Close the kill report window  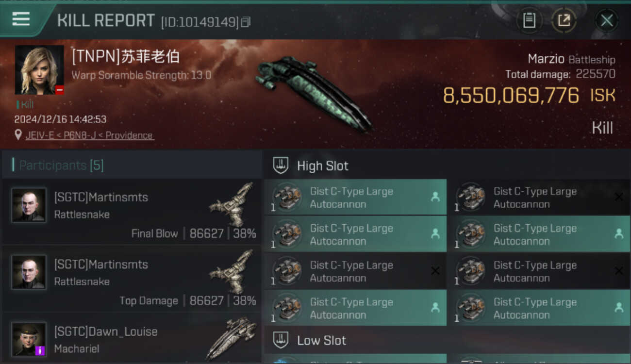point(607,20)
